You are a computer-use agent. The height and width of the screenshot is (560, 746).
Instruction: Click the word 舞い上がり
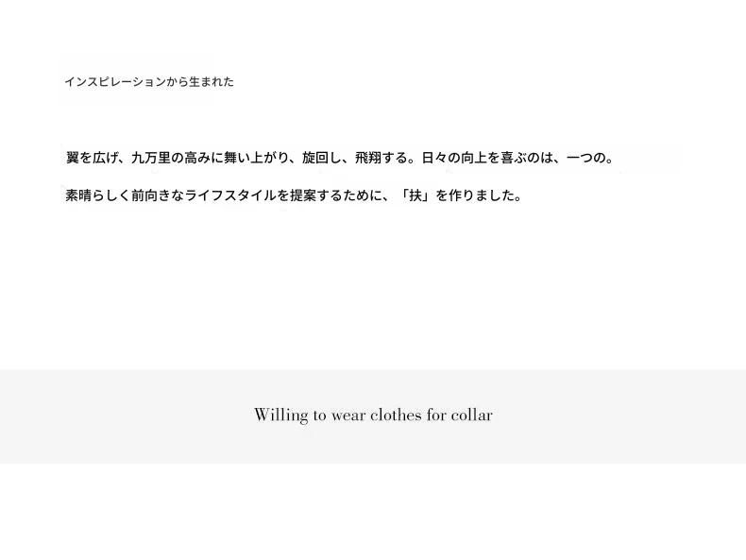click(250, 158)
